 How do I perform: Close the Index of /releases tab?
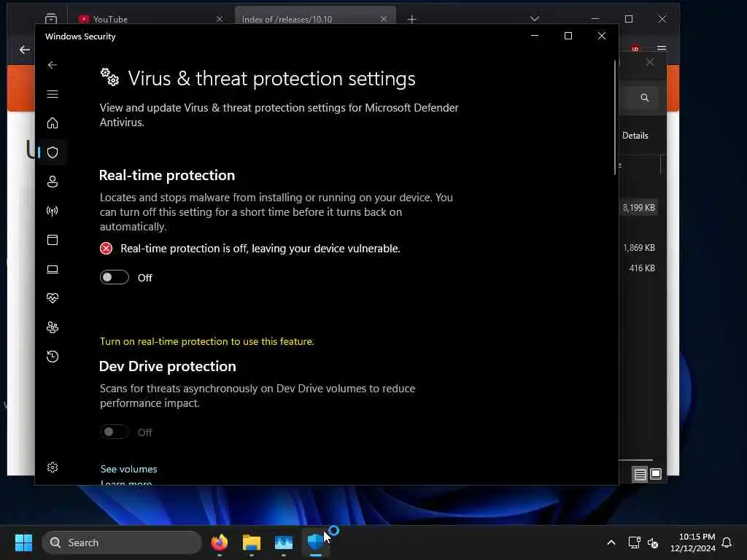click(x=384, y=19)
